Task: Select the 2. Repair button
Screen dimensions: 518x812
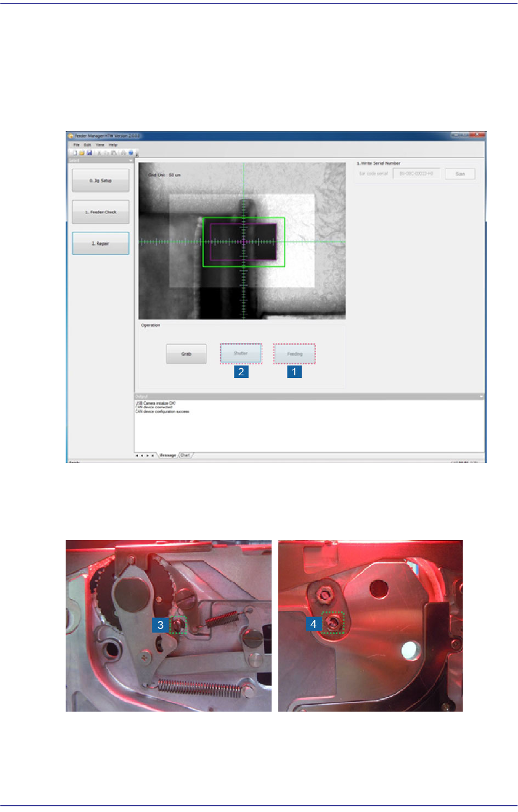Action: [x=100, y=243]
